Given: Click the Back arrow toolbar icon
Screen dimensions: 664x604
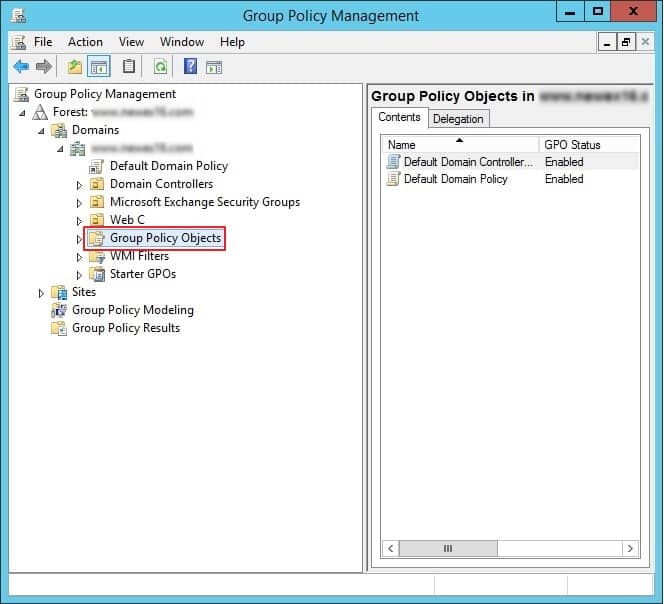Looking at the screenshot, I should (21, 67).
